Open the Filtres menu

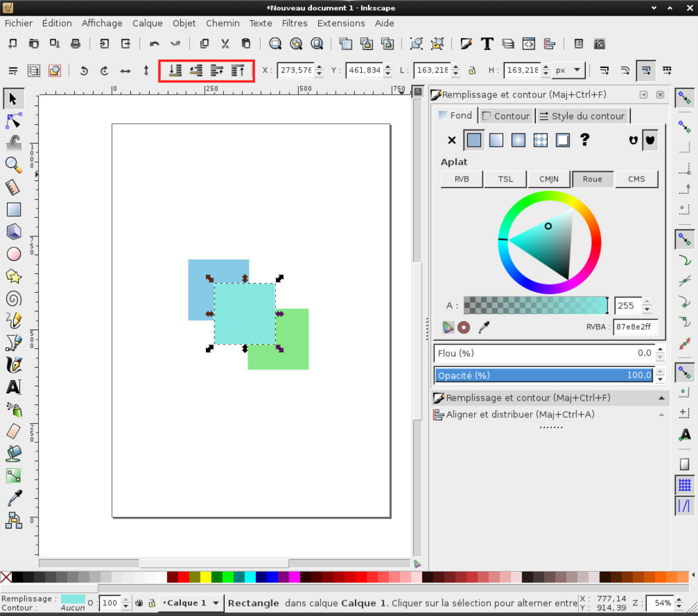click(294, 23)
